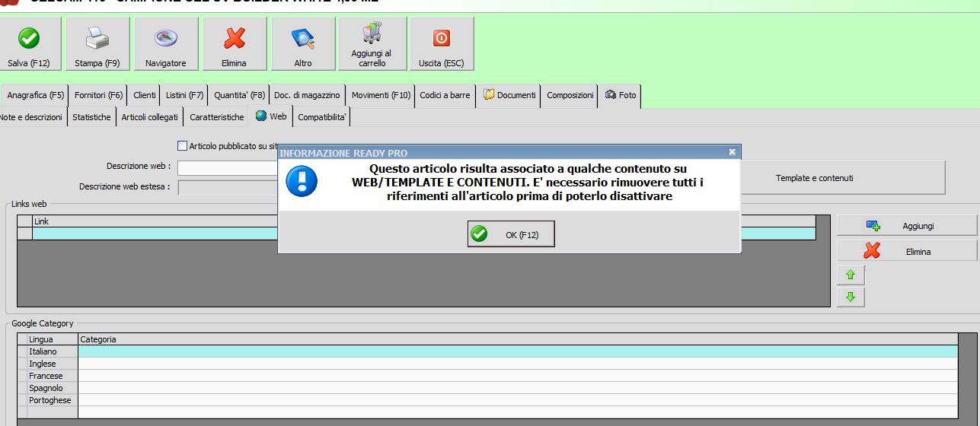Close the INFORMAZIONE READY PRO dialog

732,152
